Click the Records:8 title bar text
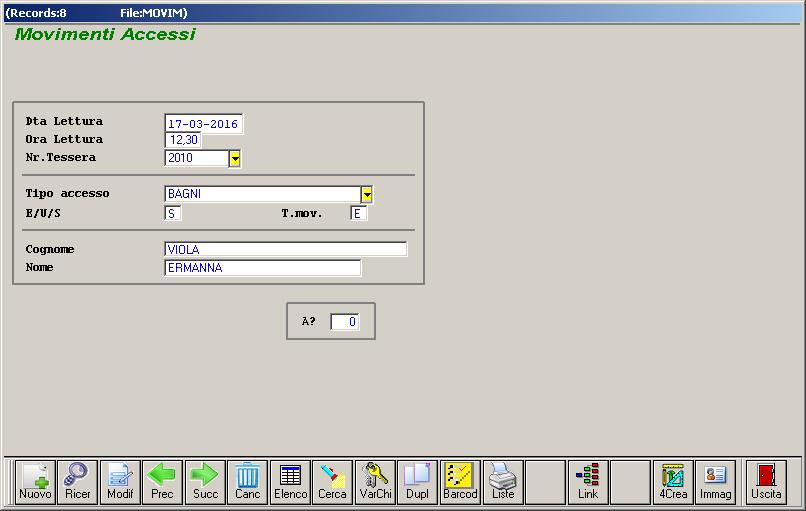Viewport: 806px width, 511px height. pos(36,13)
